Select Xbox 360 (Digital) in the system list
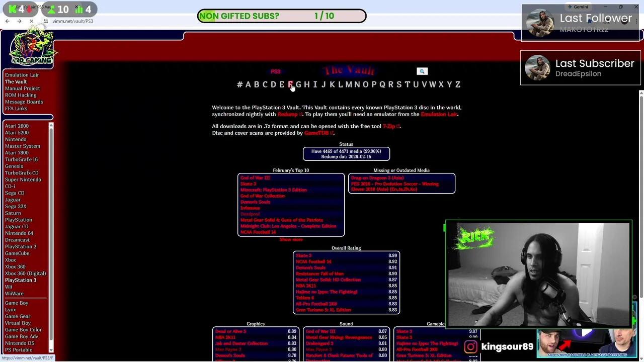 click(x=25, y=274)
